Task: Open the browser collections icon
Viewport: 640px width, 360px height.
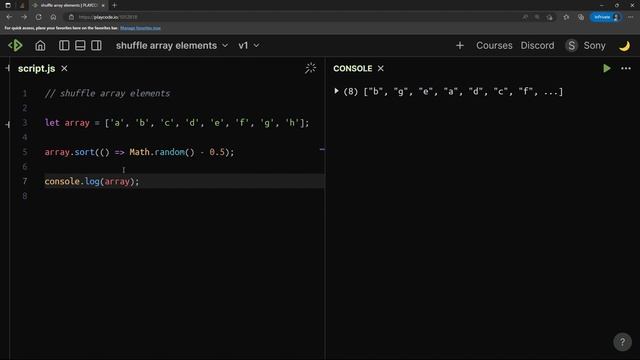Action: tap(581, 17)
